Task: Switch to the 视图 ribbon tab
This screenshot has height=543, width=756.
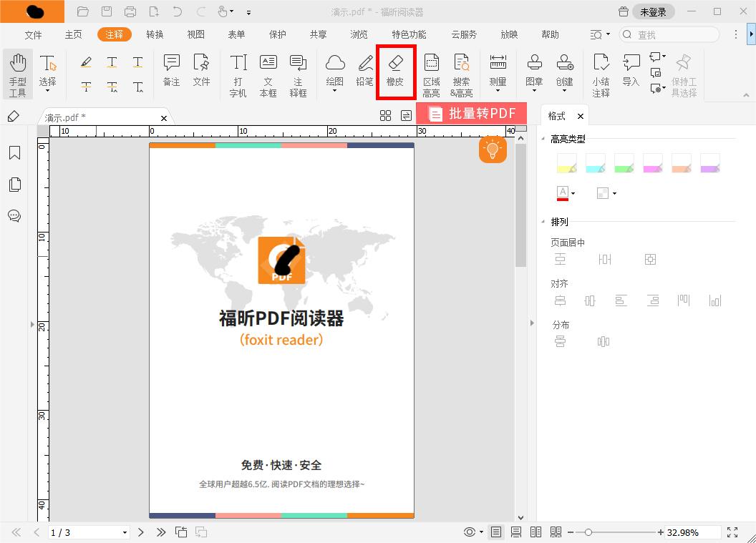Action: click(x=195, y=34)
